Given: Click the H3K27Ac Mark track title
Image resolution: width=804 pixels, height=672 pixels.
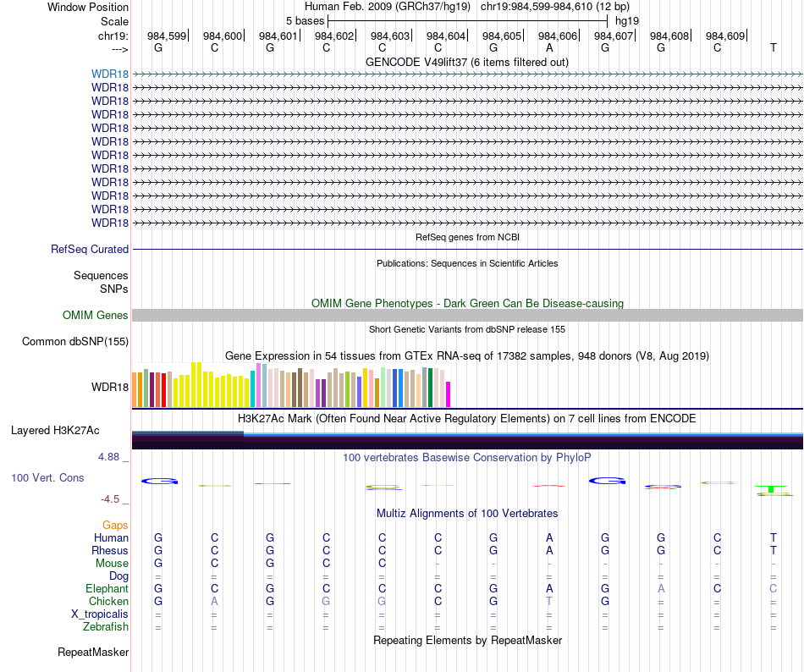Looking at the screenshot, I should (x=467, y=418).
